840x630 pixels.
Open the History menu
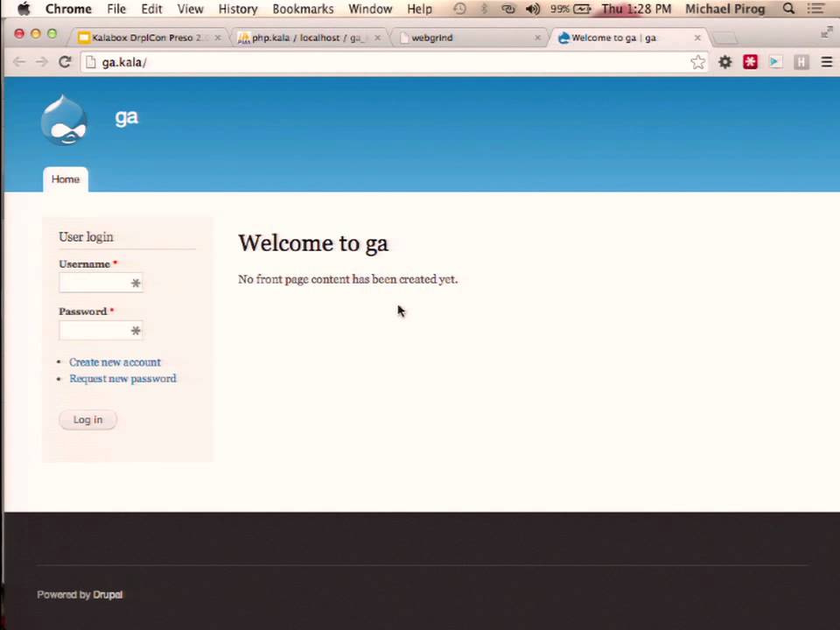[238, 9]
